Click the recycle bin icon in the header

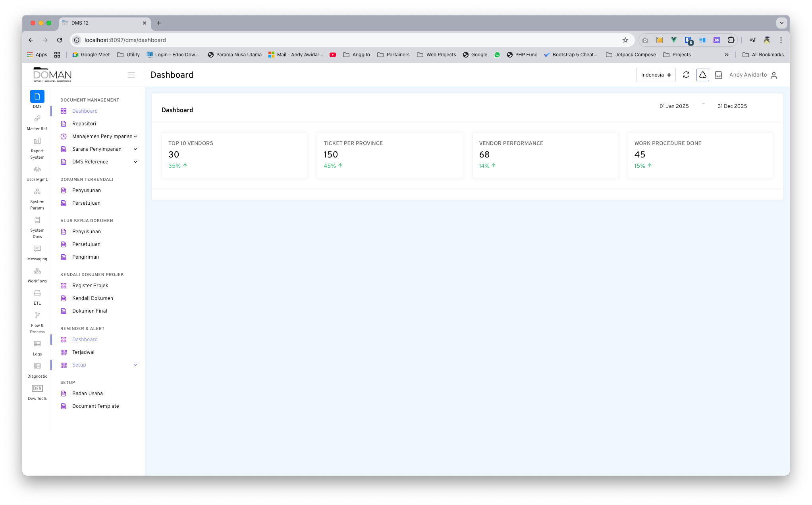[702, 75]
